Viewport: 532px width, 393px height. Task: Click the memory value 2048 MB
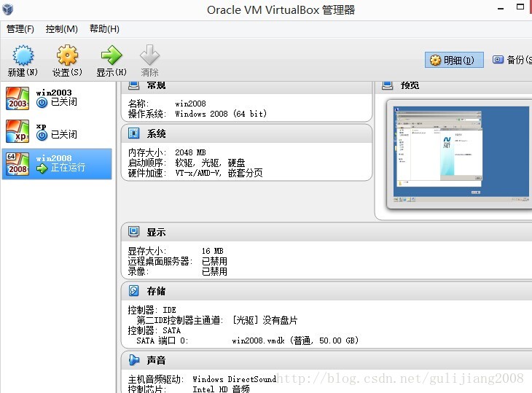pyautogui.click(x=190, y=152)
